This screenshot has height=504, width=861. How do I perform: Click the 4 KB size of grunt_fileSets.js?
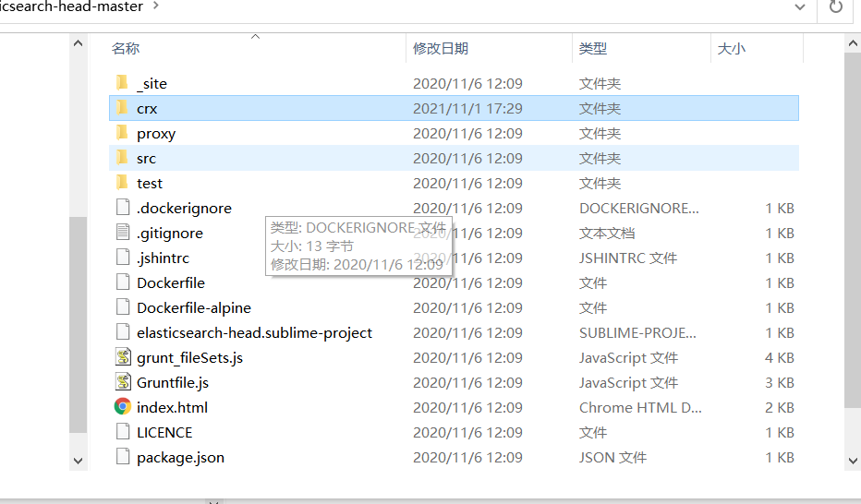(780, 357)
